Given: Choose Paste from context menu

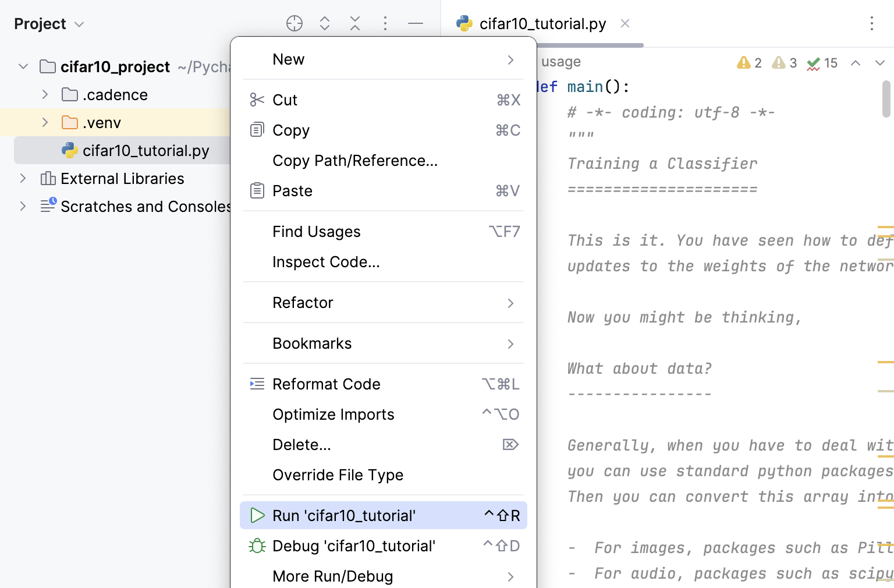Looking at the screenshot, I should pos(384,191).
